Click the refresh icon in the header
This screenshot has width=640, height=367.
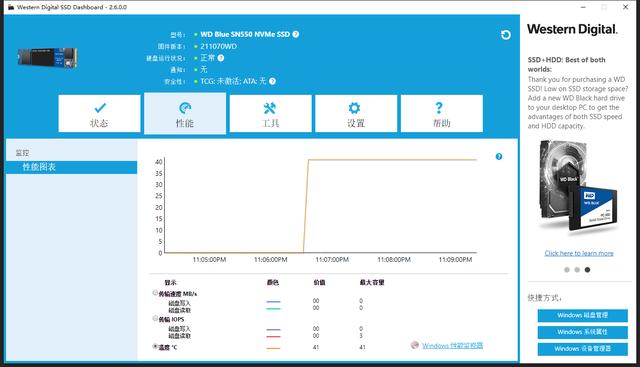[x=506, y=35]
